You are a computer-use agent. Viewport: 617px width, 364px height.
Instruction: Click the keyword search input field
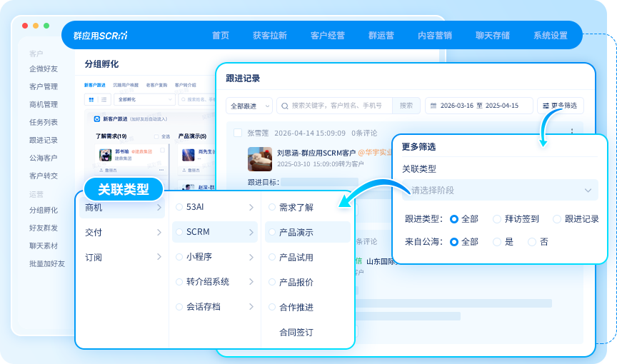[335, 106]
